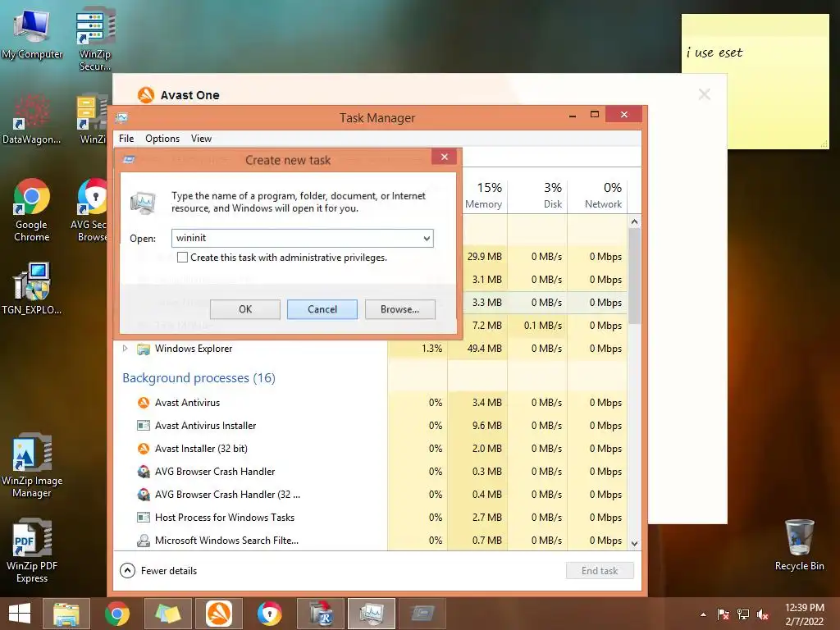
Task: Click Browse in Create new task
Action: coord(399,309)
